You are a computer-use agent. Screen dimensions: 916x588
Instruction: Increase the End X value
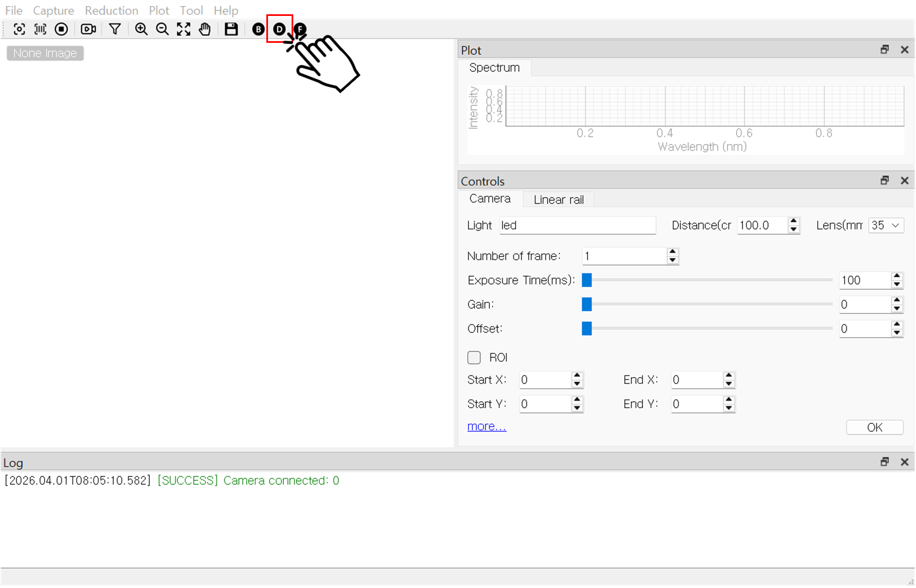tap(729, 376)
